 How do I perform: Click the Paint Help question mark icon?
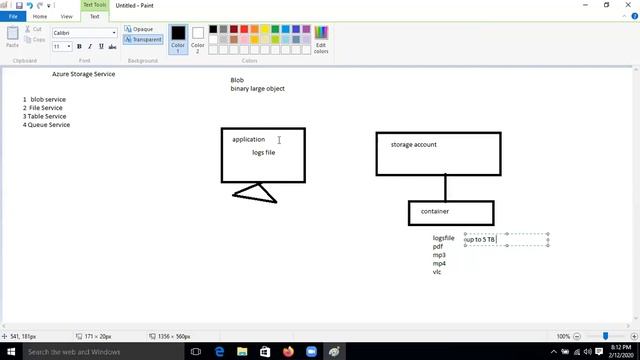tap(635, 16)
